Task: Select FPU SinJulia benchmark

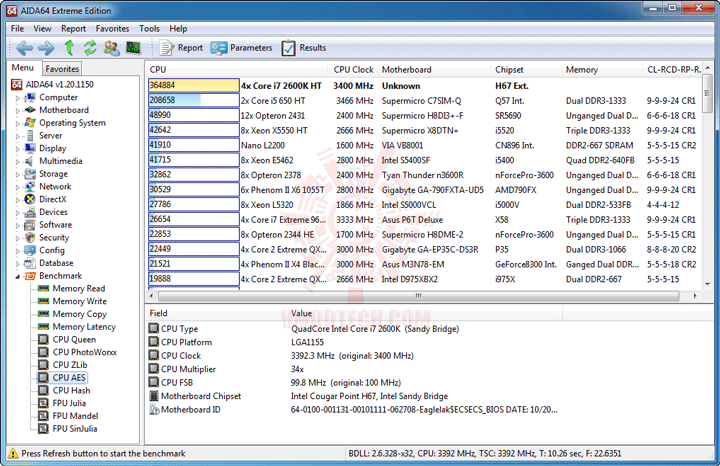Action: 75,429
